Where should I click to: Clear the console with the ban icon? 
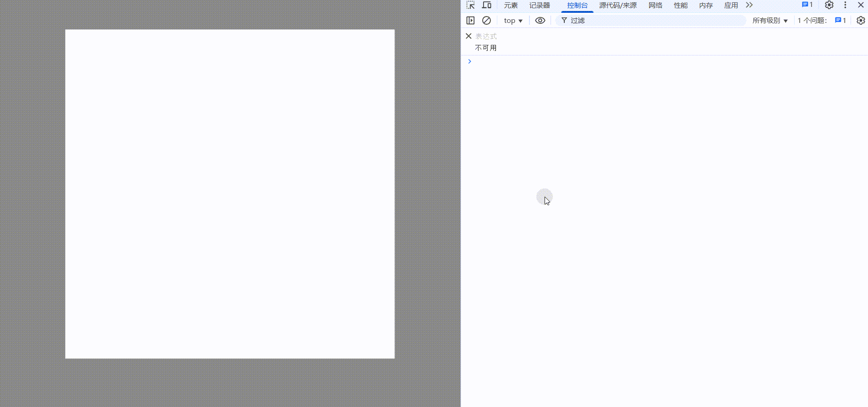pyautogui.click(x=486, y=20)
